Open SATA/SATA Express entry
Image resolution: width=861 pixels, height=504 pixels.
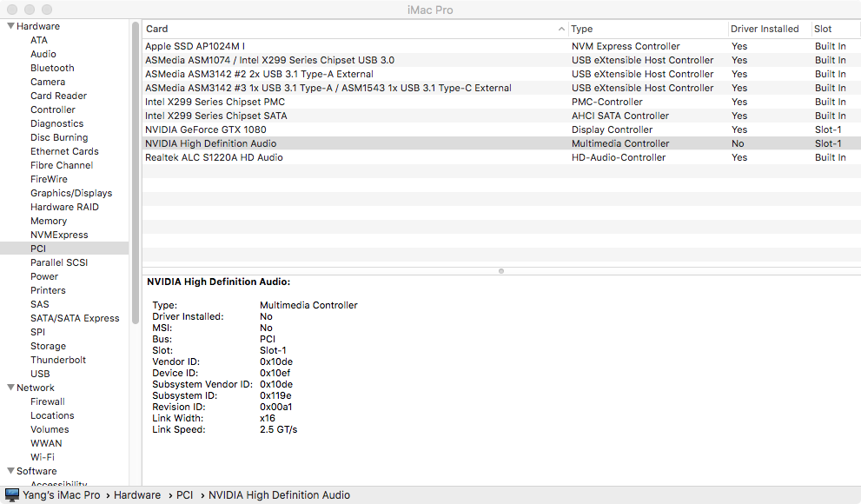click(75, 318)
